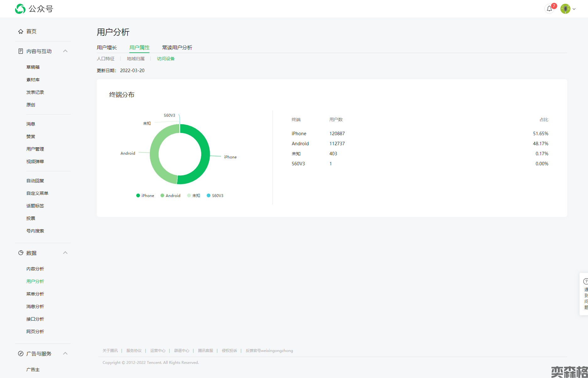
Task: Click the 首页 home icon
Action: point(21,31)
